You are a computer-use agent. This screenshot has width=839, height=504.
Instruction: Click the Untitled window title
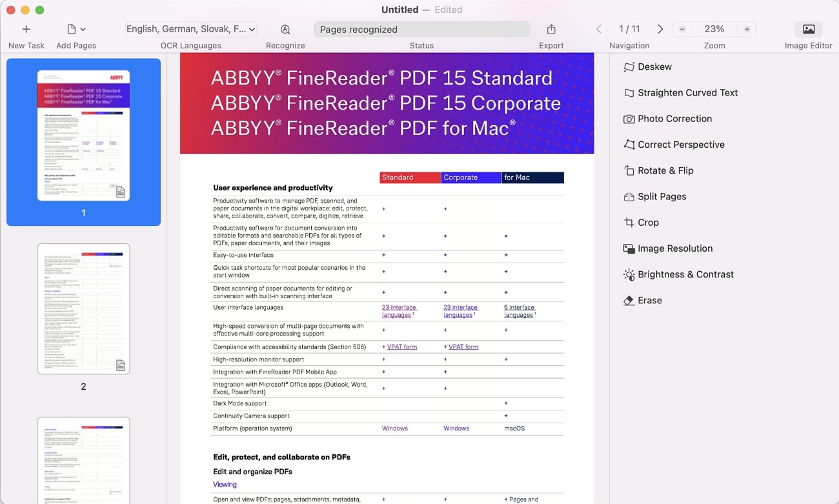[400, 10]
